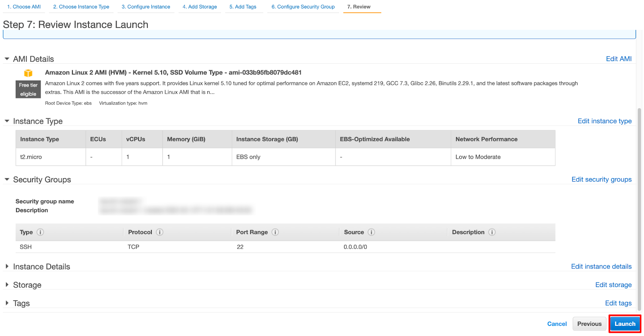Click the 'Root Device Type: ebs' text
Viewport: 644px width, 336px height.
point(68,103)
